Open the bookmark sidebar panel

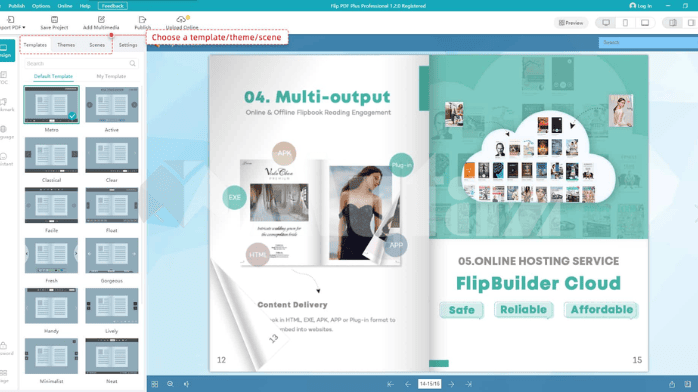(5, 105)
